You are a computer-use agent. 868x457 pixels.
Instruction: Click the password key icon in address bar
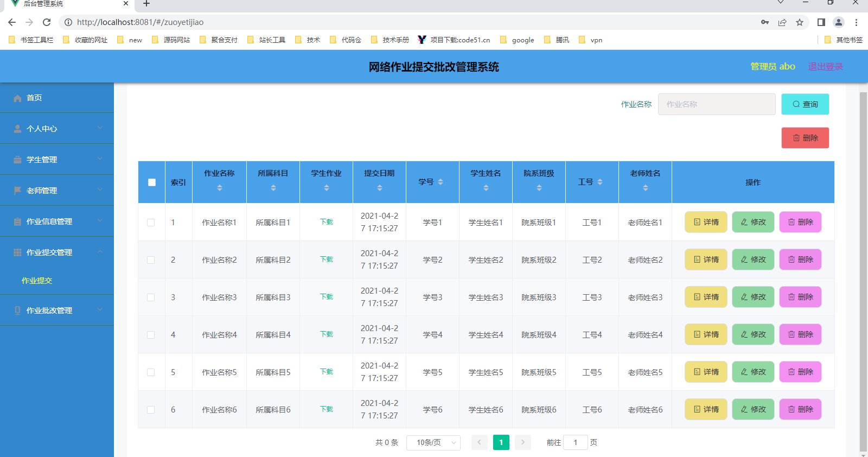[x=765, y=22]
